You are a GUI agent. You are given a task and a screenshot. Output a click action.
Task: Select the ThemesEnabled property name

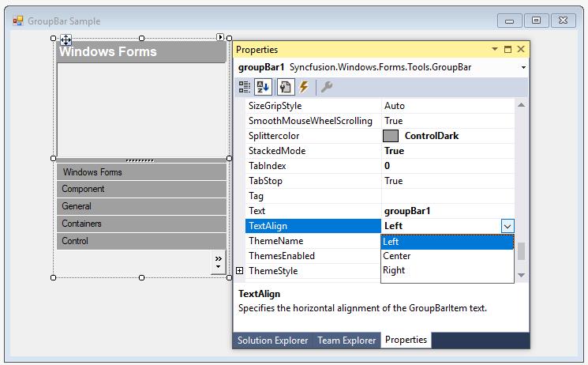pyautogui.click(x=282, y=256)
